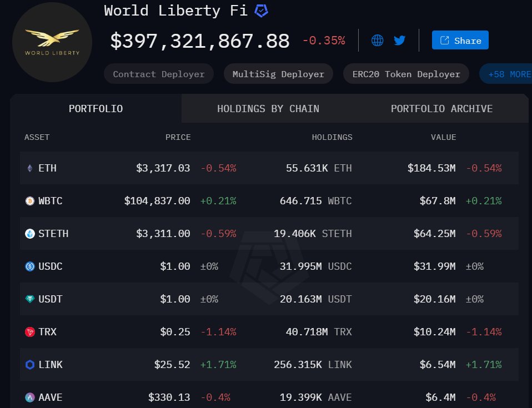Click the LINK hexagon icon
The image size is (532, 408).
pyautogui.click(x=30, y=365)
